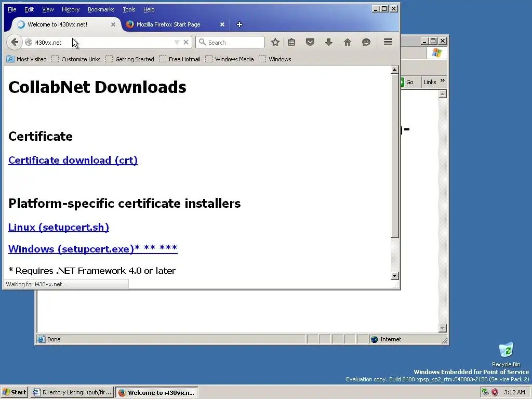
Task: Switch to Directory Listing taskbar button
Action: tap(72, 393)
